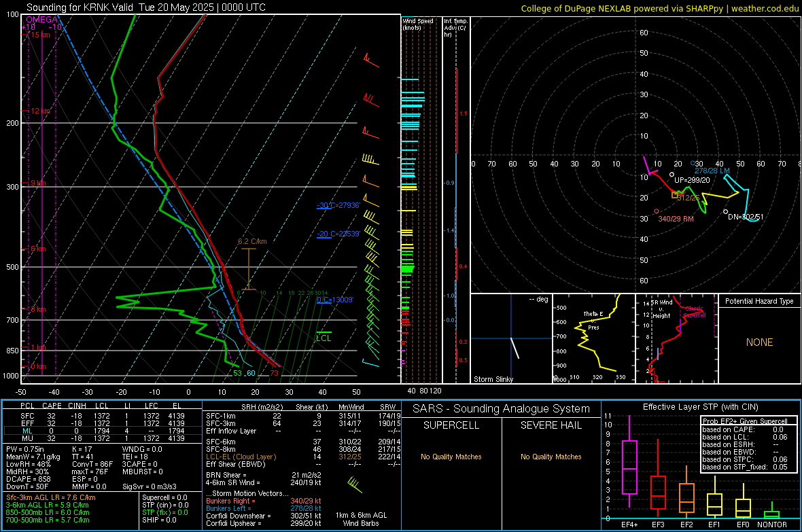Click the DCAPE = 858 value
802x532 pixels.
click(x=28, y=479)
